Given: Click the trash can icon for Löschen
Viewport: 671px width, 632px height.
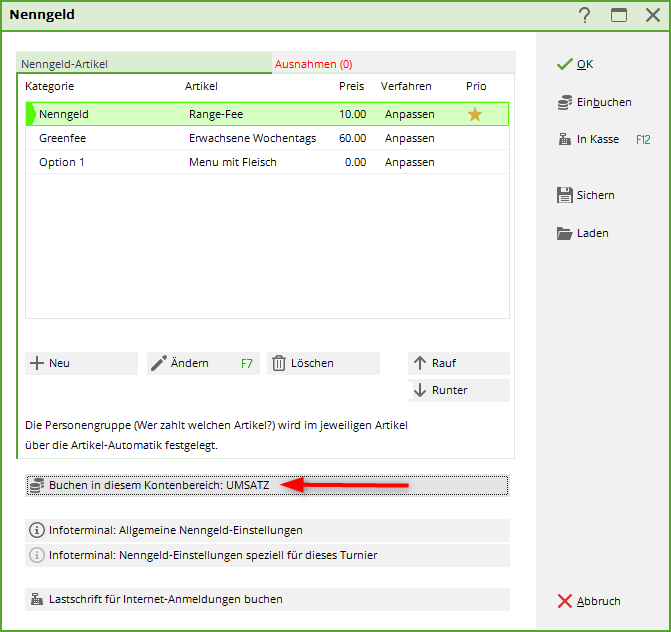Looking at the screenshot, I should click(x=279, y=363).
